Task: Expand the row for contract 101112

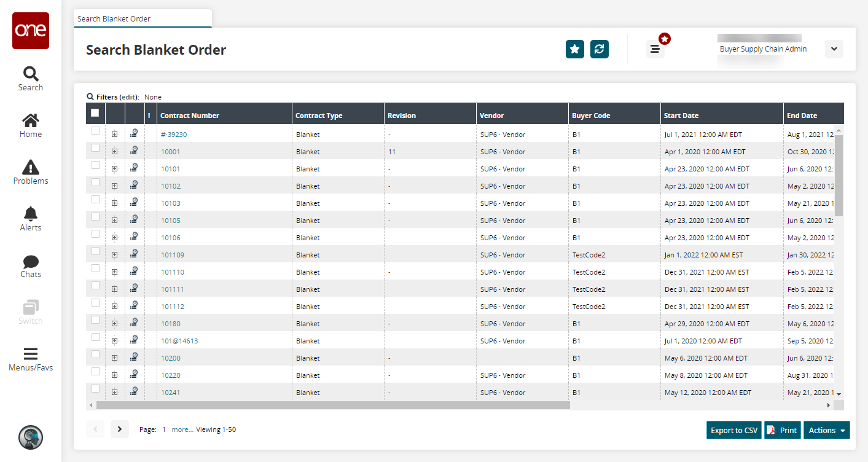Action: (114, 306)
